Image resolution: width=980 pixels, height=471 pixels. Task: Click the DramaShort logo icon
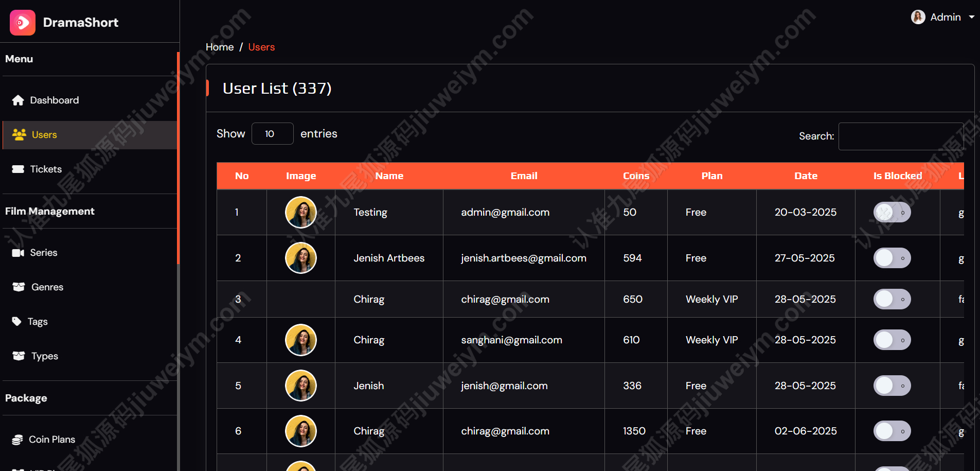click(23, 23)
